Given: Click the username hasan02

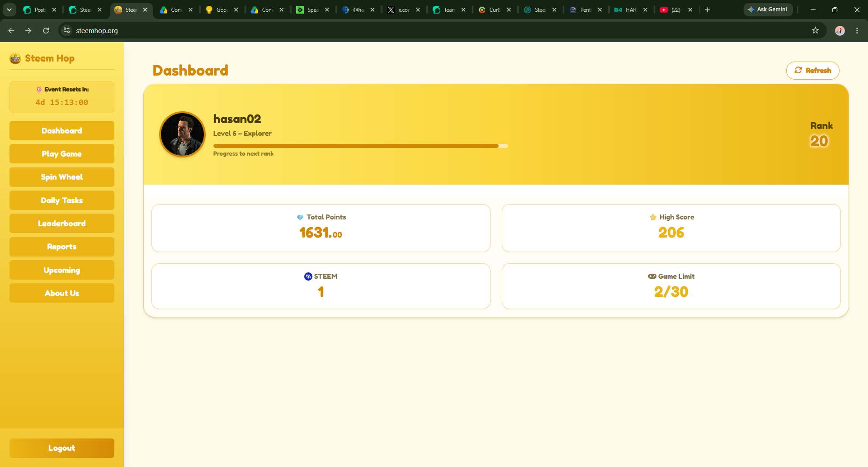Looking at the screenshot, I should [x=237, y=119].
